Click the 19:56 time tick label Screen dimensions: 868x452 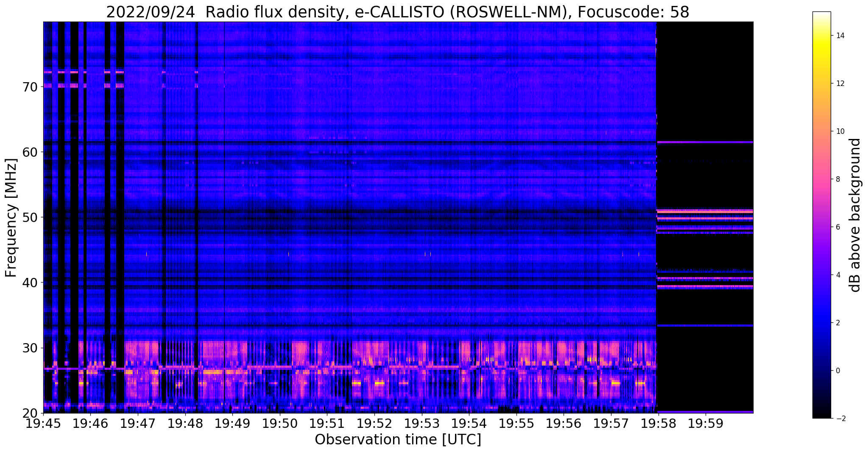[564, 423]
